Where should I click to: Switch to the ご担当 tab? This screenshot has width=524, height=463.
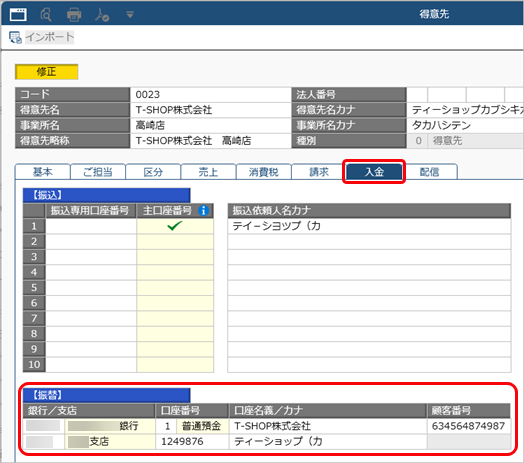pos(98,172)
